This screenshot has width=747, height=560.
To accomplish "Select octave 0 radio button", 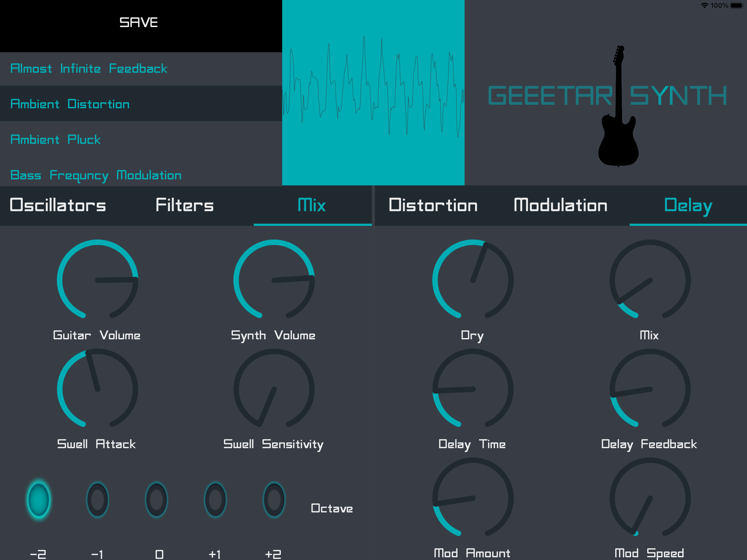I will (x=156, y=500).
